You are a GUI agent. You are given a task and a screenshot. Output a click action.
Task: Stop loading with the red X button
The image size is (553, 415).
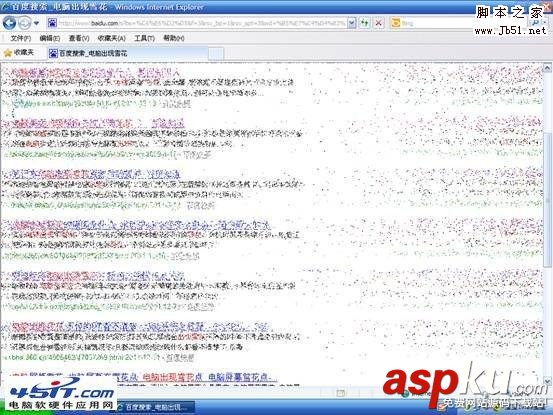click(x=378, y=23)
